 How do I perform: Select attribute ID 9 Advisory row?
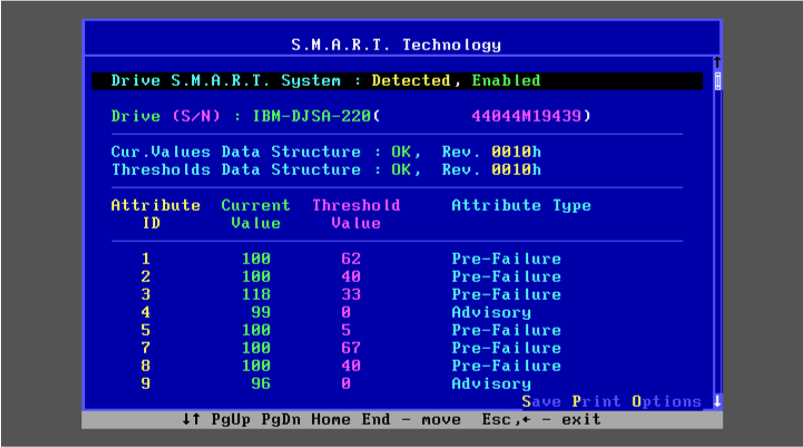[350, 384]
